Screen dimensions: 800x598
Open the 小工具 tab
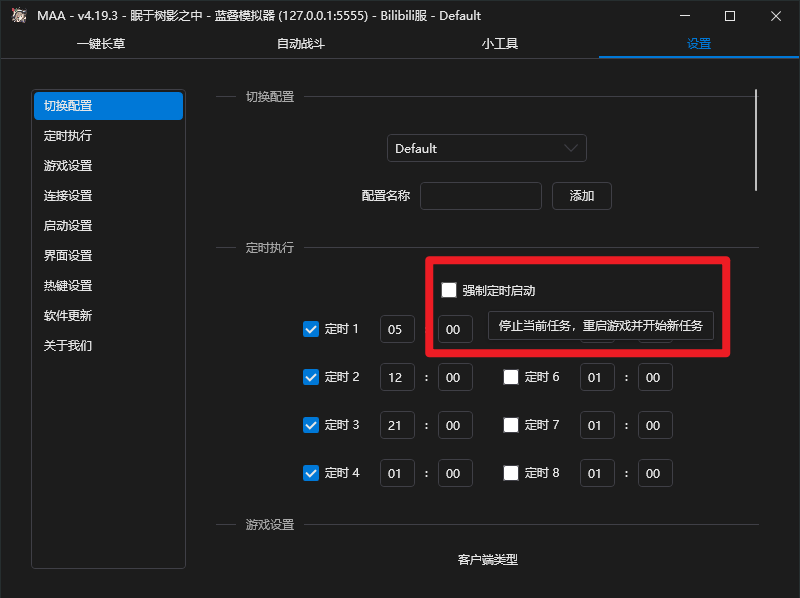(x=500, y=44)
